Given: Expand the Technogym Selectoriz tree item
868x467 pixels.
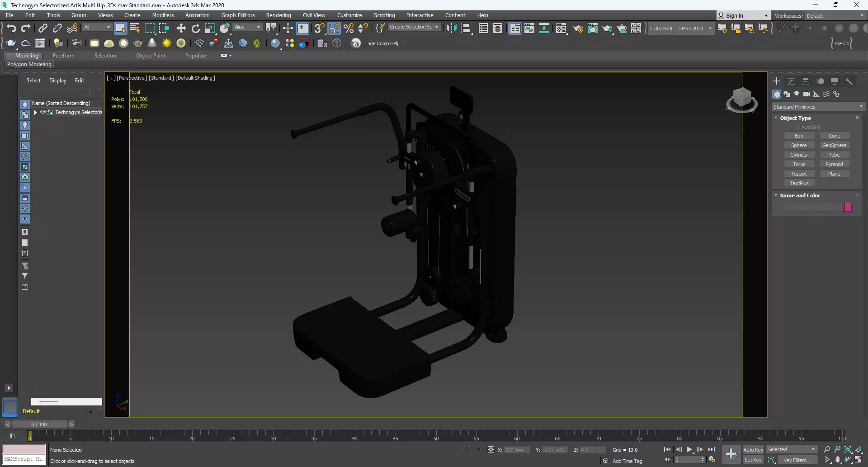Looking at the screenshot, I should pyautogui.click(x=36, y=112).
